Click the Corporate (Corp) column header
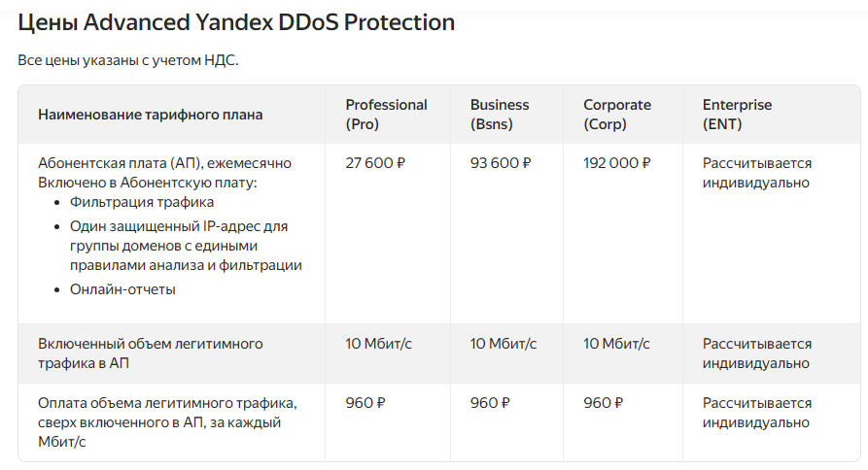 coord(617,115)
